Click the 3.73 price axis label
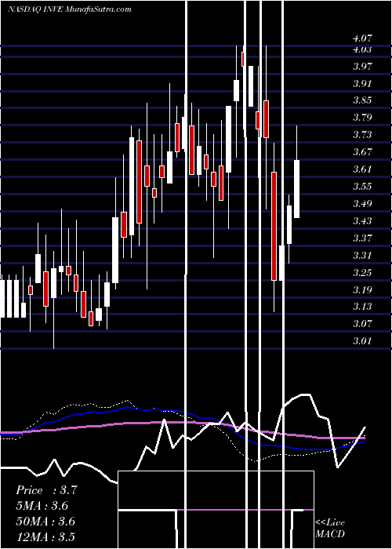The height and width of the screenshot is (549, 392). click(x=363, y=135)
